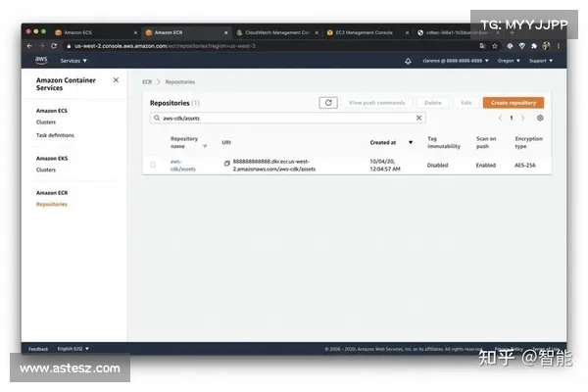Open Clusters under Amazon EKS
This screenshot has width=588, height=392.
[x=46, y=170]
